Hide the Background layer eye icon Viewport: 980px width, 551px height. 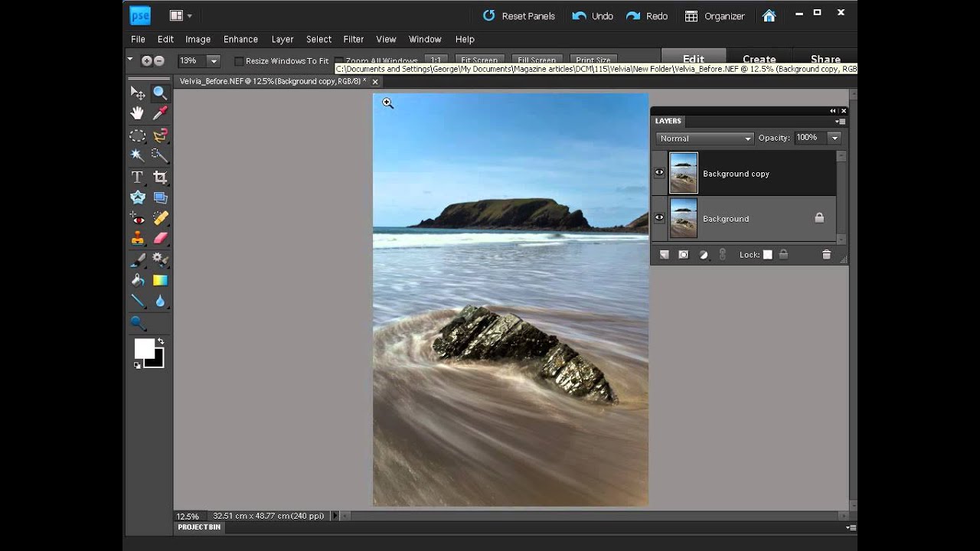coord(659,218)
